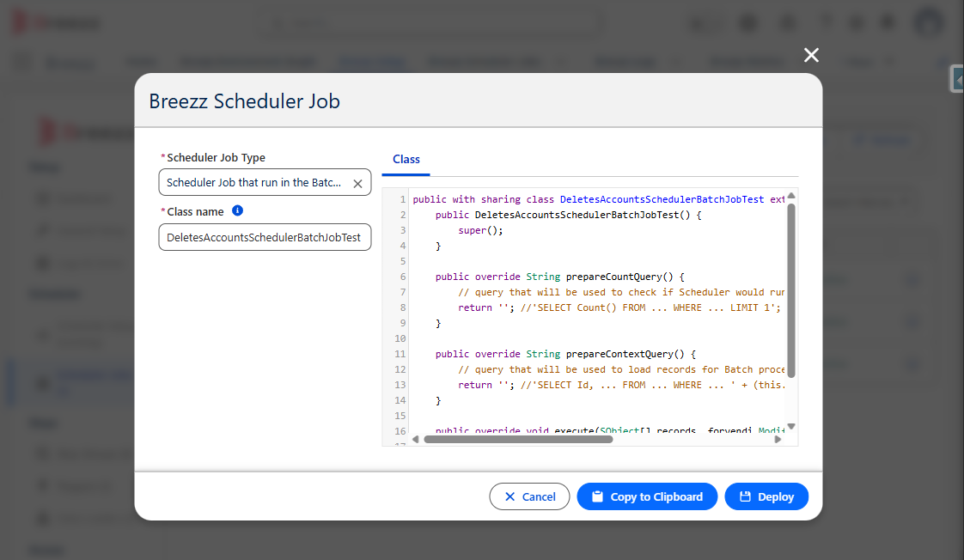Close the Breezz Scheduler Job modal
964x560 pixels.
pyautogui.click(x=811, y=55)
